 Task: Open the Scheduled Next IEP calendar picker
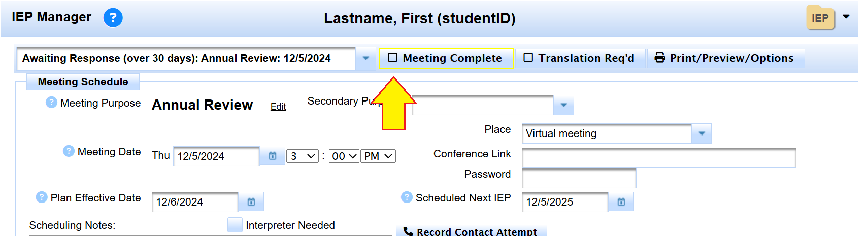pos(621,202)
